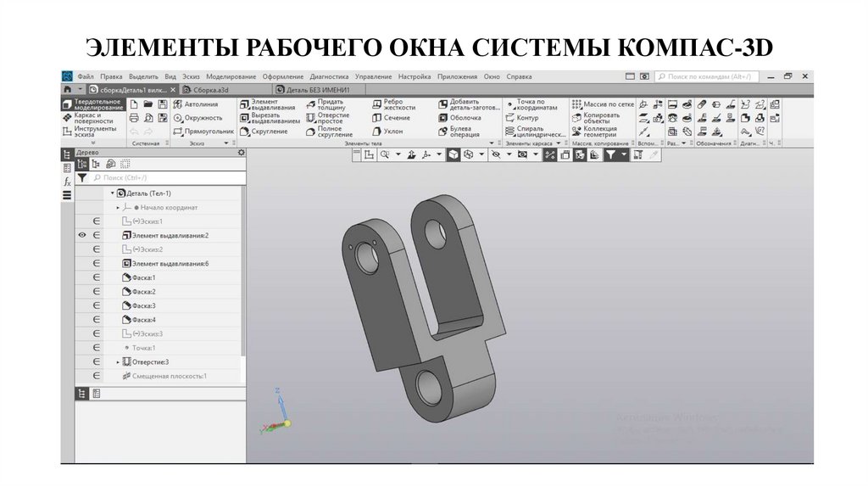The image size is (868, 487).
Task: Select the Прямоугольник rectangle tool
Action: point(203,132)
